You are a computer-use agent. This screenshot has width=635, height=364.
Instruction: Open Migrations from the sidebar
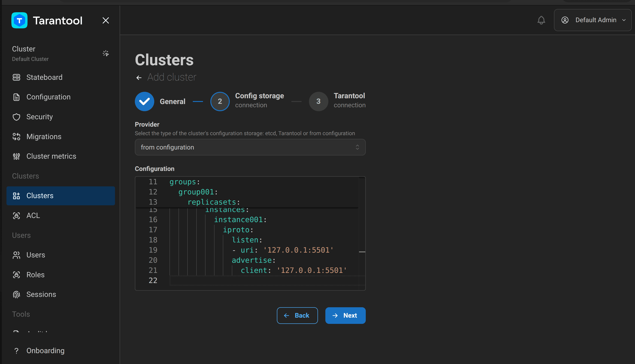point(60,137)
